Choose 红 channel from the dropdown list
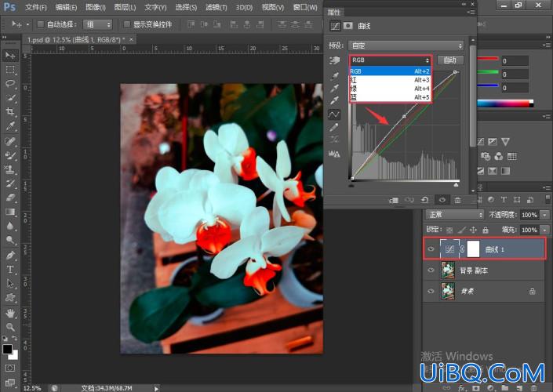The image size is (553, 392). [x=390, y=80]
